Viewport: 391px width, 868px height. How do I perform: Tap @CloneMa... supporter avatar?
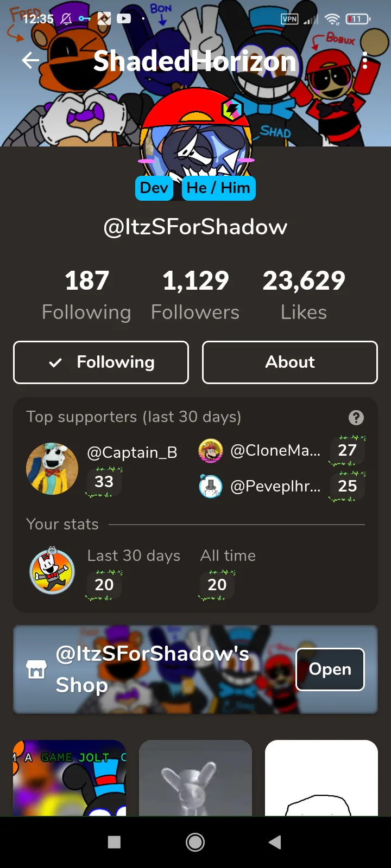pyautogui.click(x=211, y=451)
